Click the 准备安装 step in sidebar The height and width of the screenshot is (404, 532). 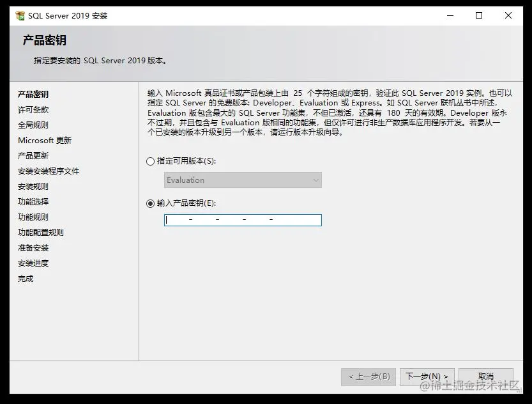pyautogui.click(x=33, y=248)
